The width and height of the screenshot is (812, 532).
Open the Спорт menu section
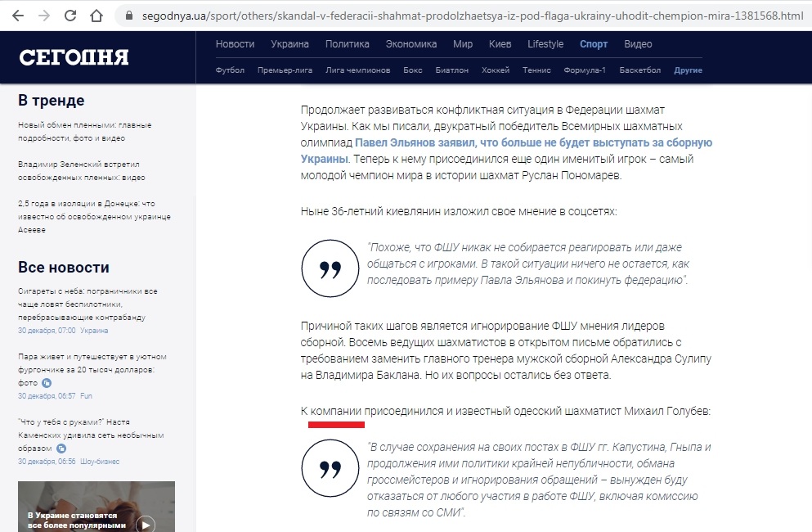click(594, 44)
